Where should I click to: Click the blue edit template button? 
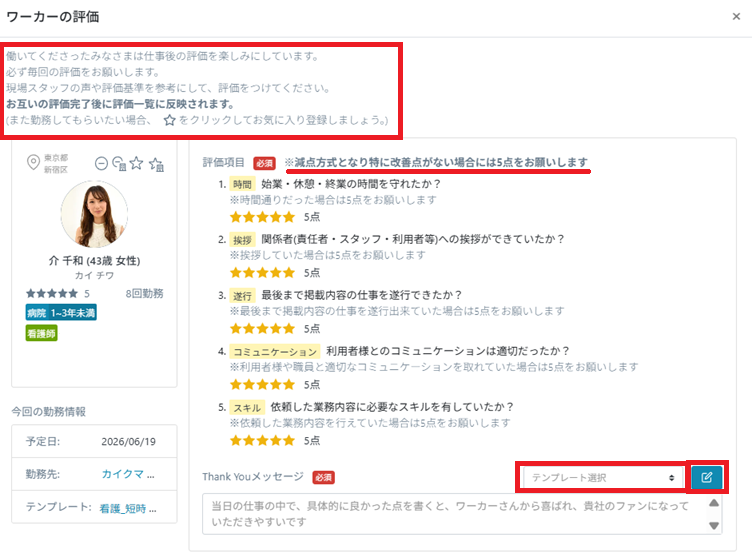point(706,477)
